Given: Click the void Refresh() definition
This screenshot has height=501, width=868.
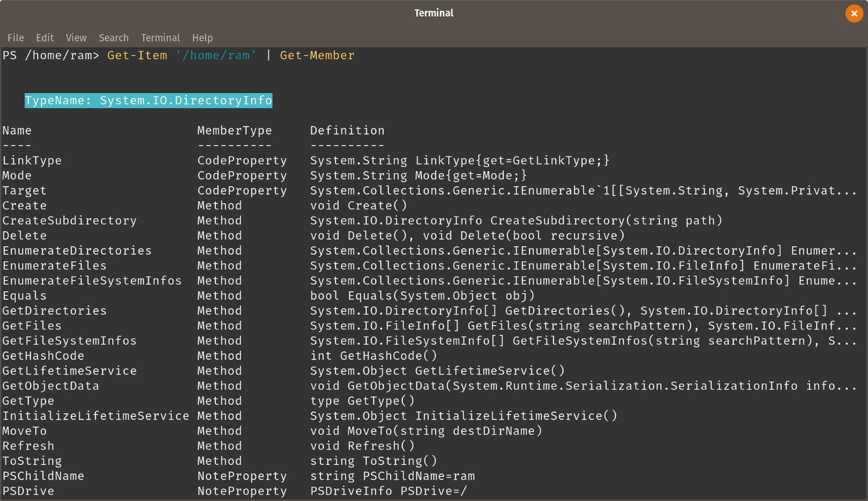Looking at the screenshot, I should click(362, 446).
